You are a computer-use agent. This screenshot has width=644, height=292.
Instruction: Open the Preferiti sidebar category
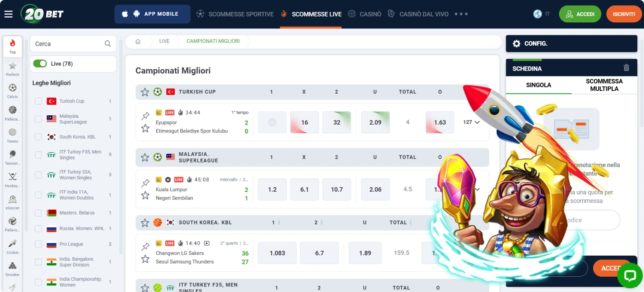[12, 69]
